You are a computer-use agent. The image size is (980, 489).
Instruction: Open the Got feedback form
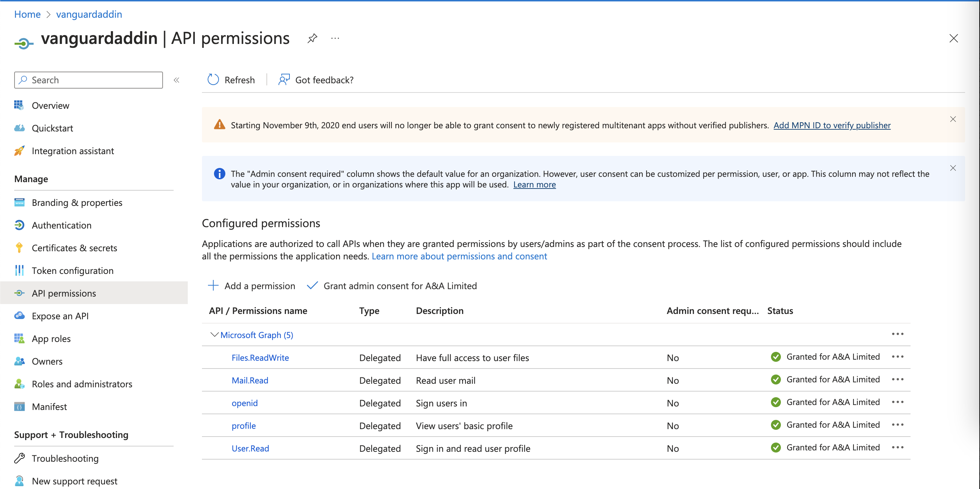[324, 80]
